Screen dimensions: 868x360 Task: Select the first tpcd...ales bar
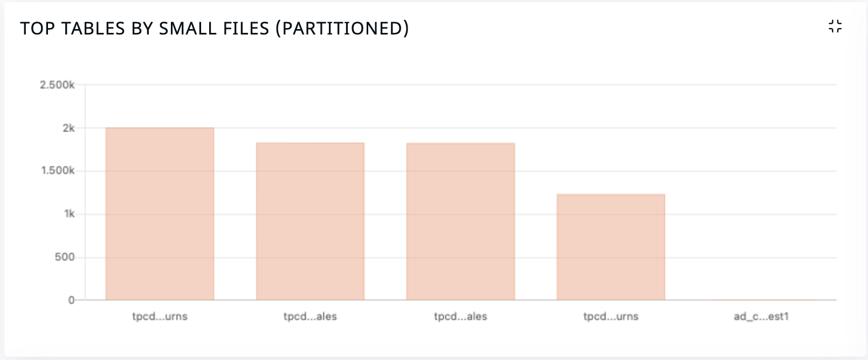click(x=310, y=221)
